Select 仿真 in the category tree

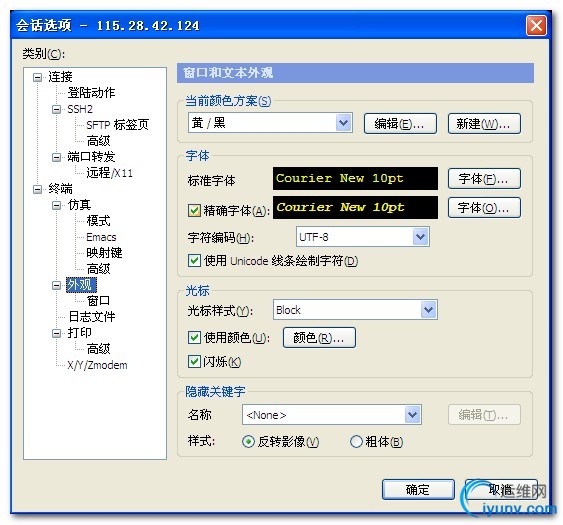(x=79, y=205)
